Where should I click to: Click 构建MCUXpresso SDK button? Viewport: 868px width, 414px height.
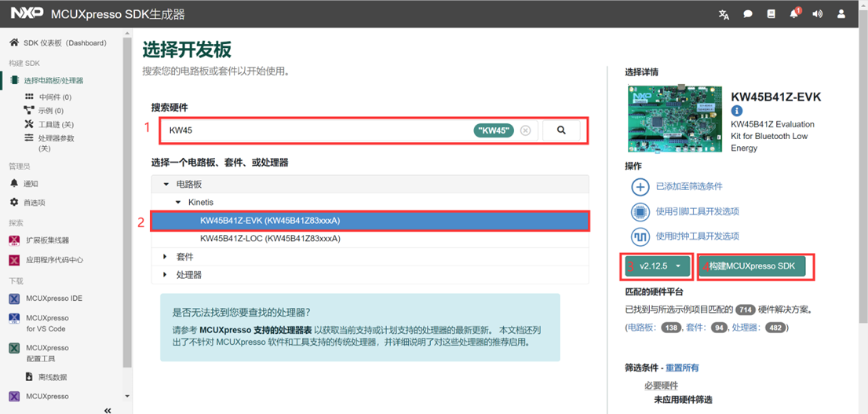click(752, 266)
